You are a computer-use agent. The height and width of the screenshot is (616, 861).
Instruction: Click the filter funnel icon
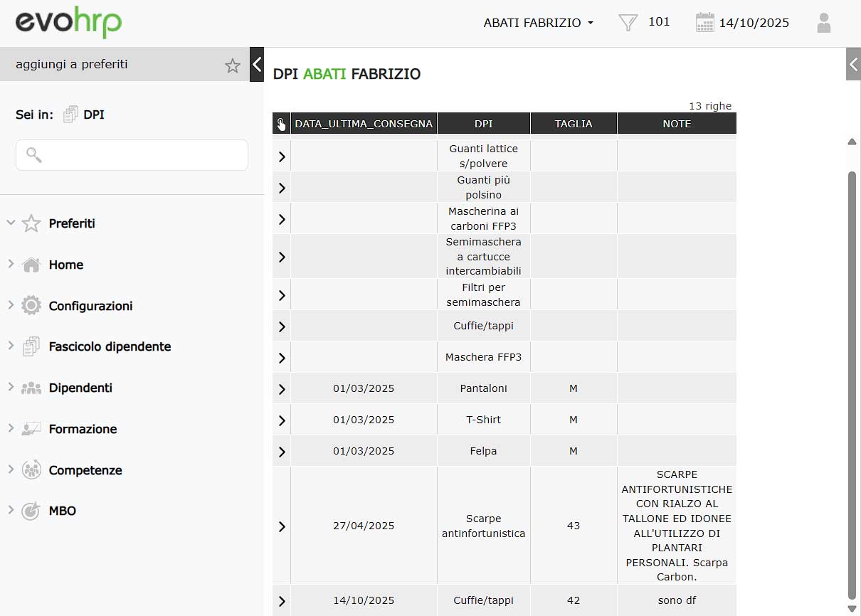click(628, 23)
